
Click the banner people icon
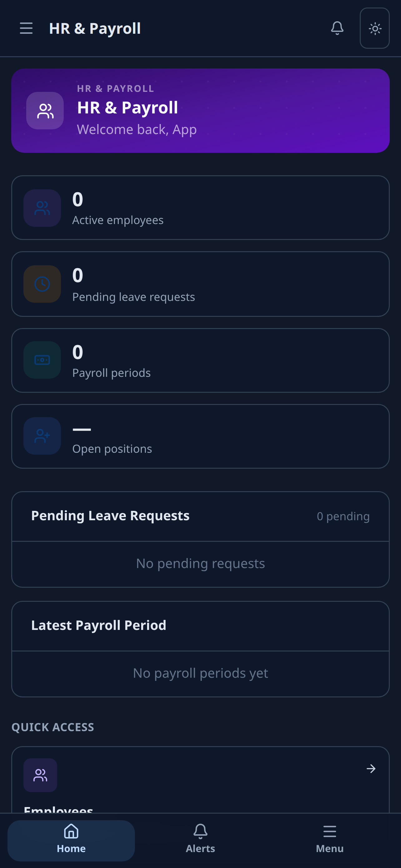coord(45,111)
